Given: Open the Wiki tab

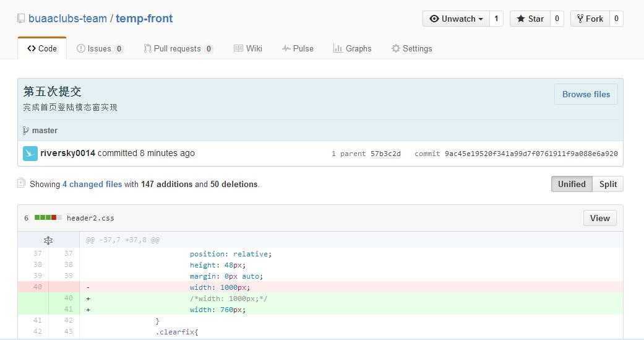Looking at the screenshot, I should point(247,48).
